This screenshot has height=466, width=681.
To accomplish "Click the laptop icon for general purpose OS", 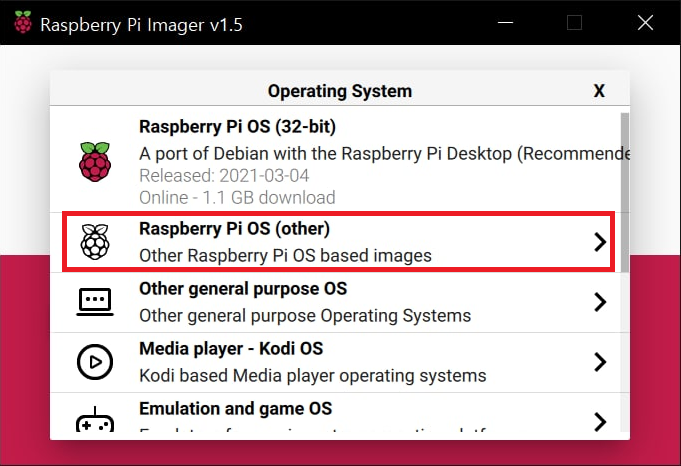I will [x=95, y=302].
